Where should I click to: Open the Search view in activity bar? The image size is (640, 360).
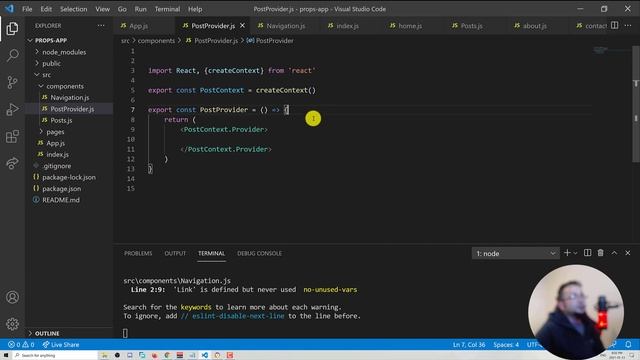[12, 55]
